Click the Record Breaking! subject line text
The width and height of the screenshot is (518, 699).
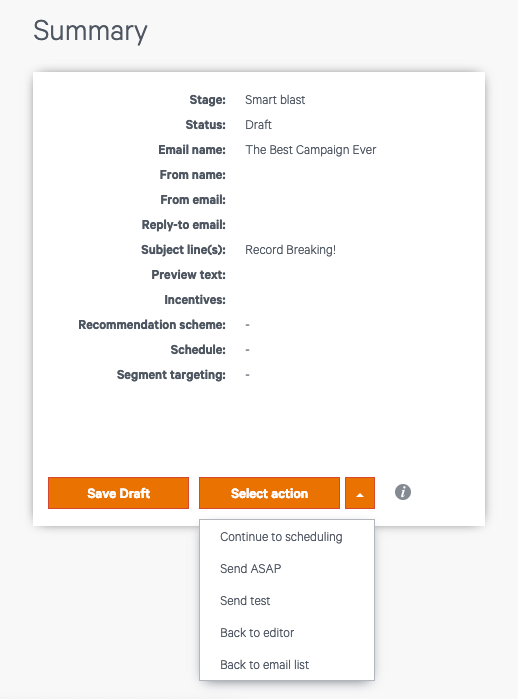(290, 250)
